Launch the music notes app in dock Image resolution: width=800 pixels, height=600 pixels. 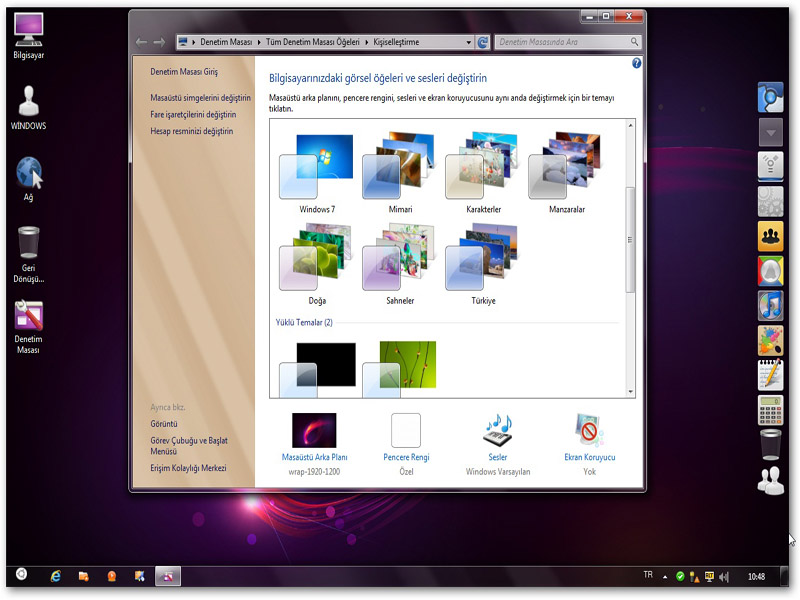[x=770, y=304]
